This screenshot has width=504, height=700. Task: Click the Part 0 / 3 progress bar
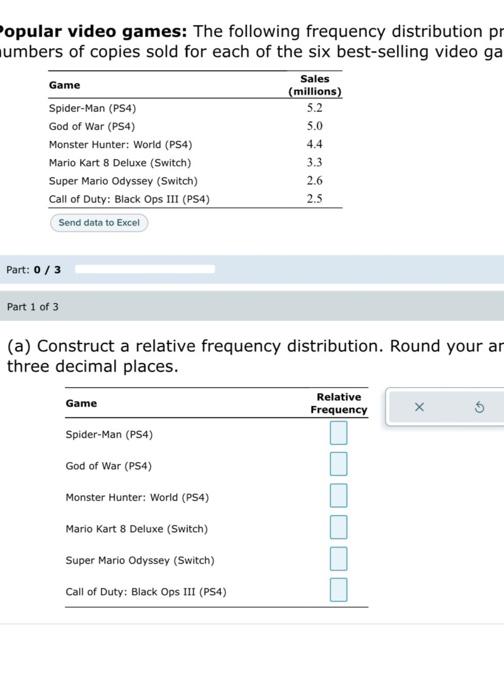145,269
